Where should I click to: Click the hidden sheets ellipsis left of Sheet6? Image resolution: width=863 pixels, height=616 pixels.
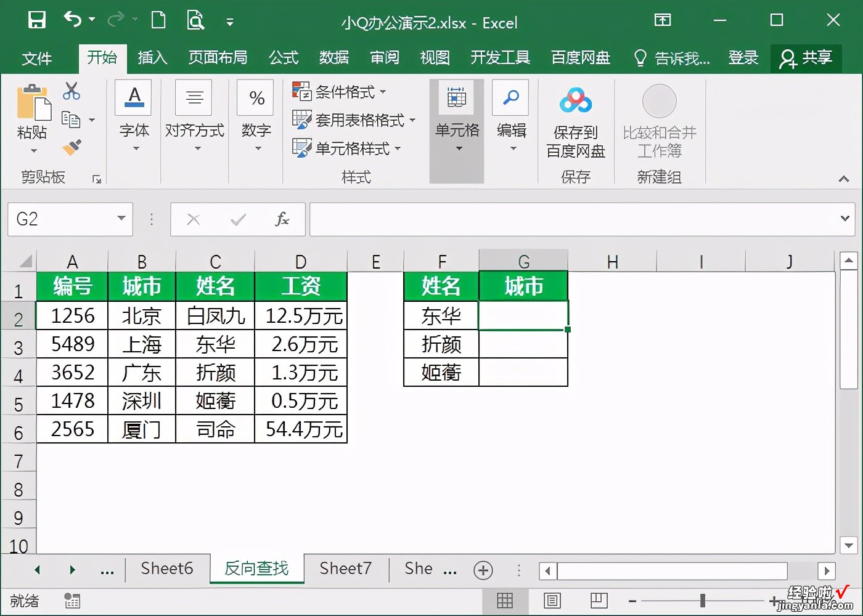coord(107,571)
